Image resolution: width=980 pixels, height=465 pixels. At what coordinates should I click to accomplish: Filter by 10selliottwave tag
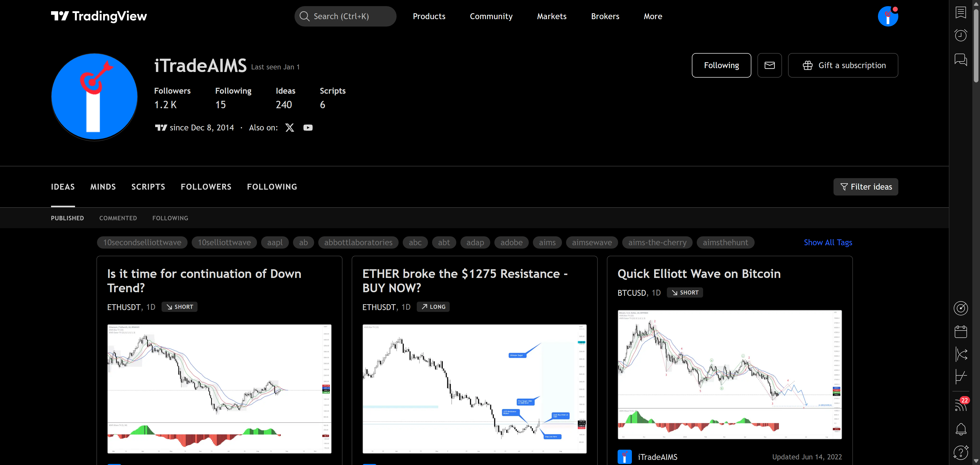tap(224, 242)
